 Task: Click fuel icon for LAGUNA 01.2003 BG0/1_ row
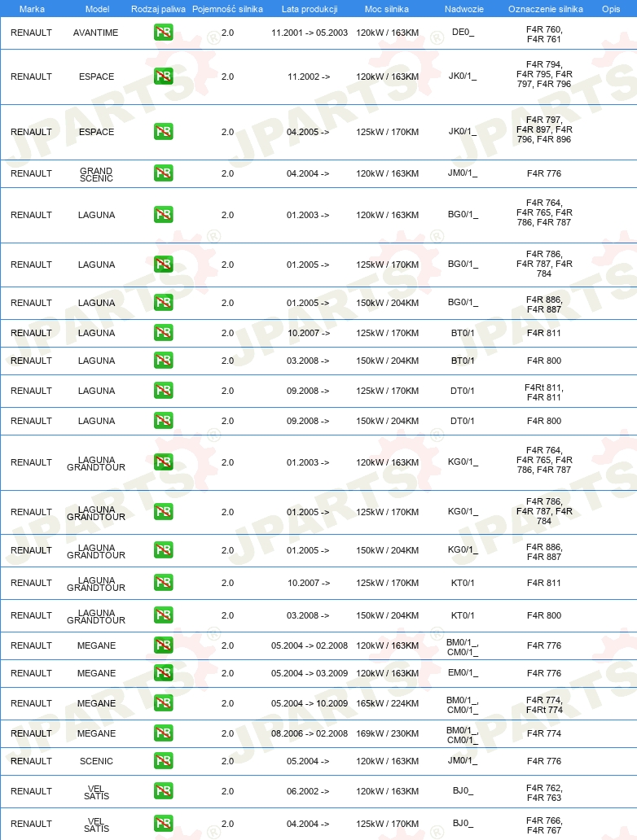tap(164, 215)
